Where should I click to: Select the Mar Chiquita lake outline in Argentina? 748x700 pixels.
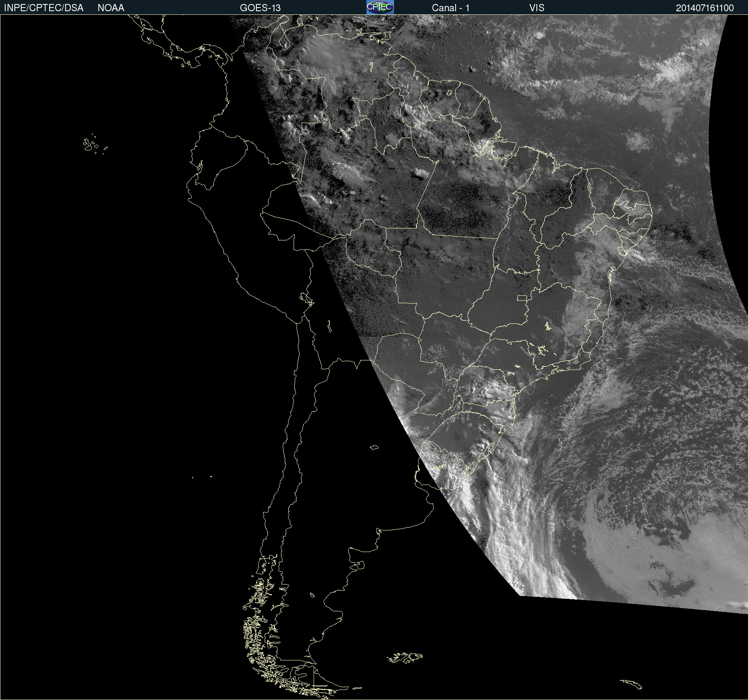tap(374, 448)
